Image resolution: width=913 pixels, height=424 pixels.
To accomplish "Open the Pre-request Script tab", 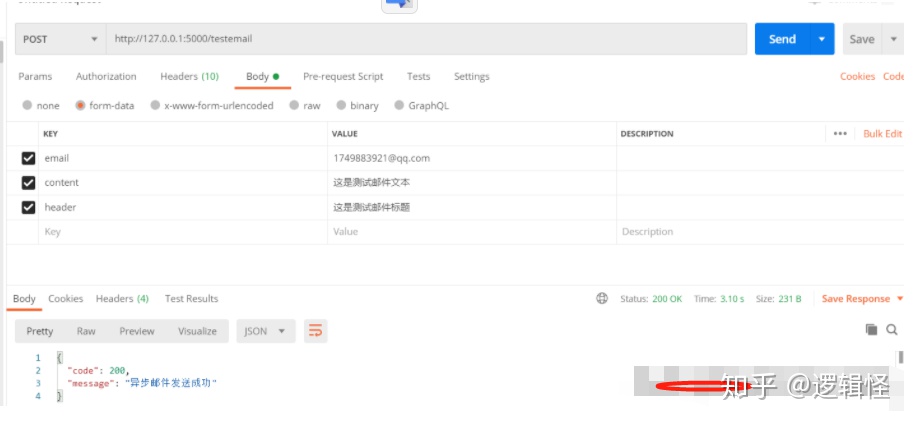I will [x=343, y=76].
